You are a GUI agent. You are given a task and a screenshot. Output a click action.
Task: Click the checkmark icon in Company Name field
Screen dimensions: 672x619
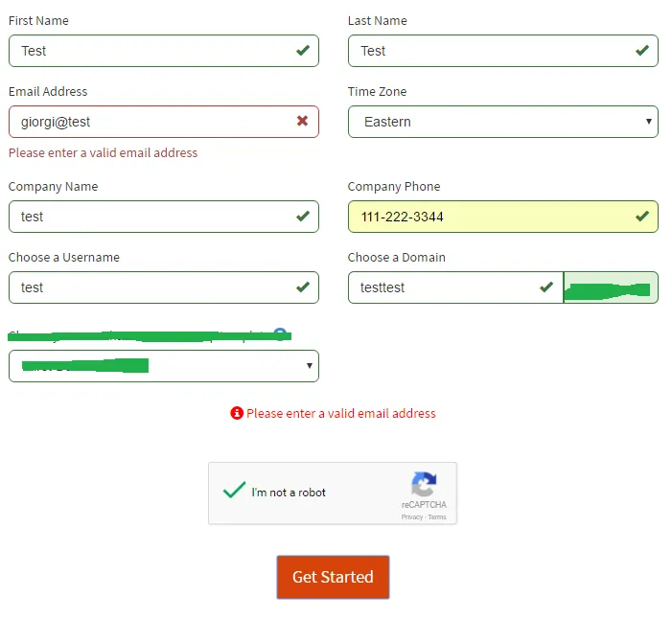pos(303,216)
